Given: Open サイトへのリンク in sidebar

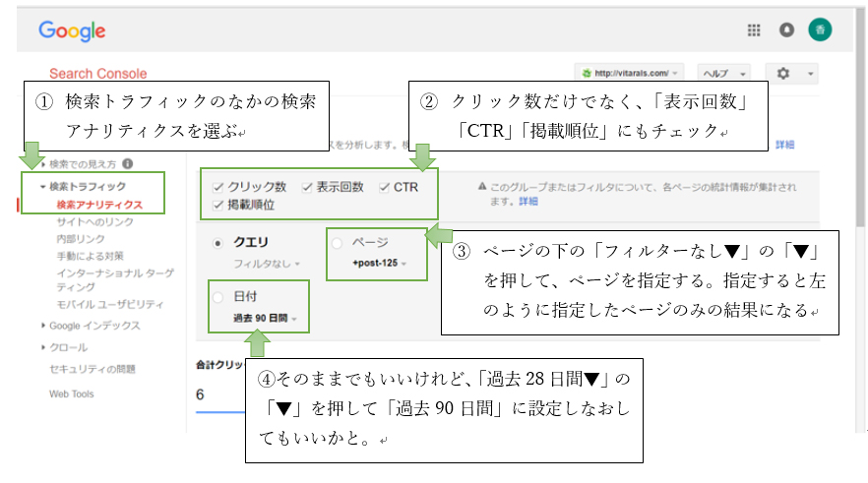Looking at the screenshot, I should [x=94, y=222].
